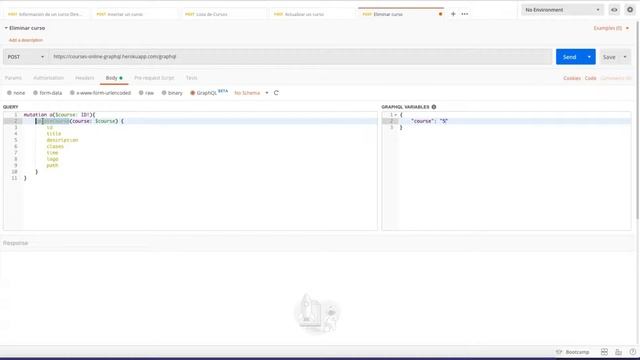Click the "course" variable line

(x=429, y=121)
